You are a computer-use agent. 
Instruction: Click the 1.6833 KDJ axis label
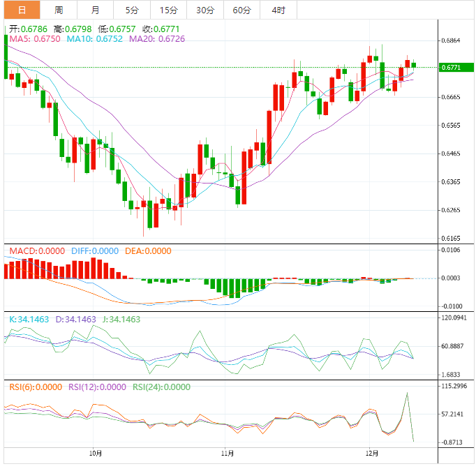451,375
